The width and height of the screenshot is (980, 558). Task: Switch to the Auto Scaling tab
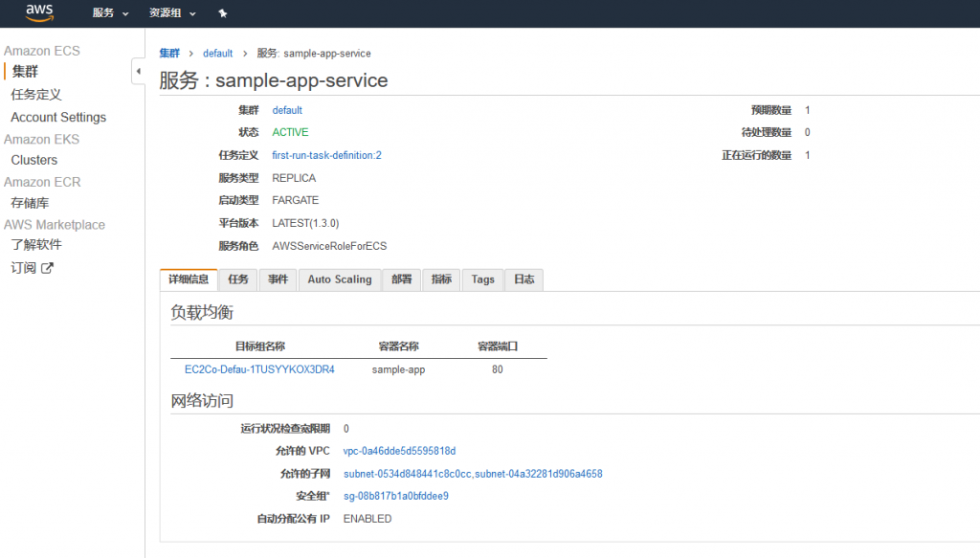tap(340, 279)
